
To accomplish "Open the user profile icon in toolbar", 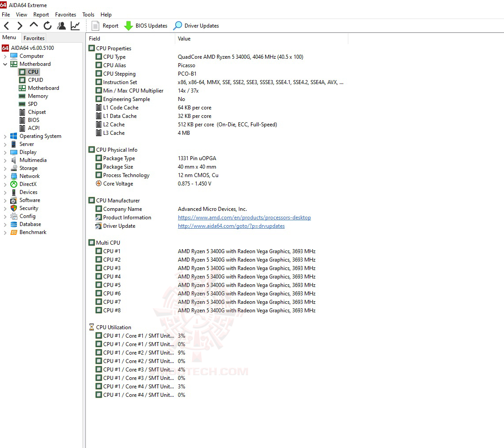I will click(x=61, y=26).
